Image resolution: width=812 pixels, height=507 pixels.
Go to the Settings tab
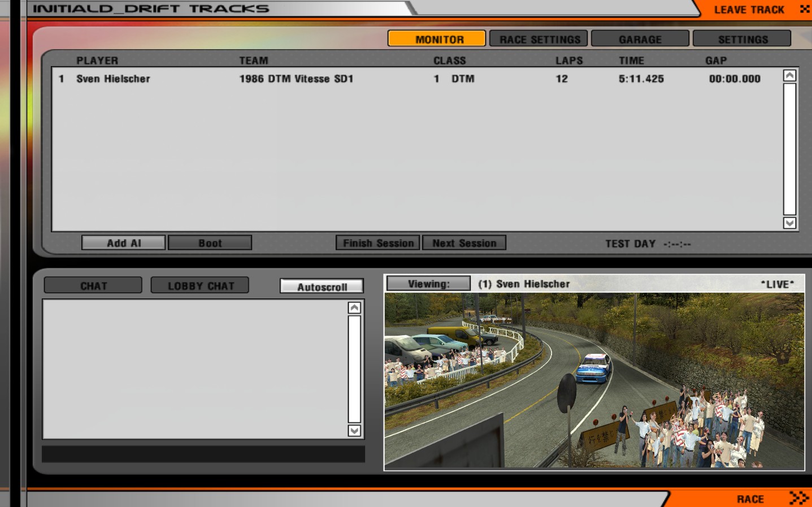[742, 39]
